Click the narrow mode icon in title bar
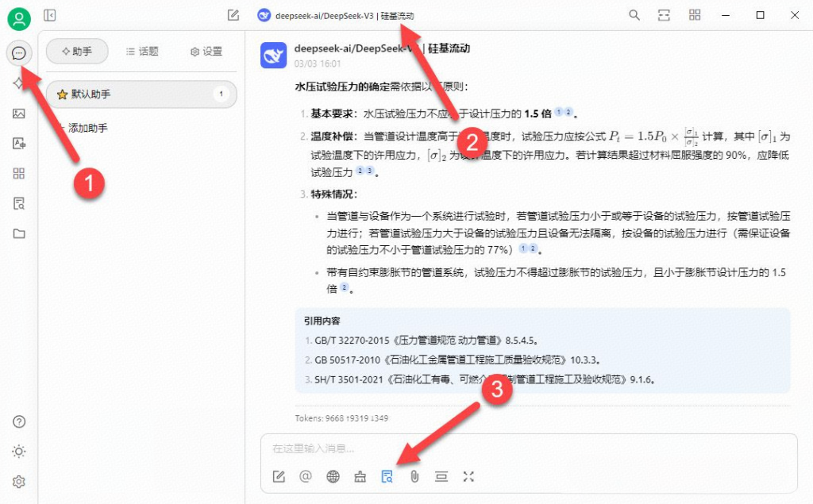This screenshot has height=504, width=813. pyautogui.click(x=665, y=15)
